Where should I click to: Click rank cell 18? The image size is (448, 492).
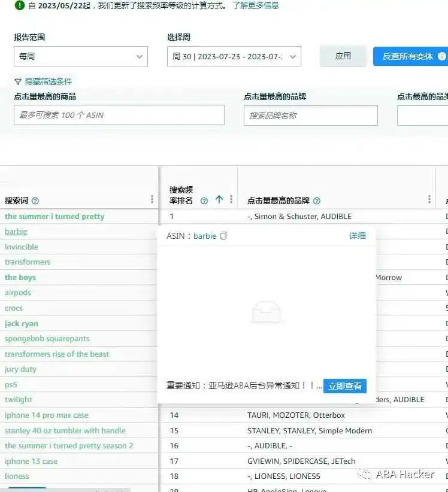click(x=174, y=476)
